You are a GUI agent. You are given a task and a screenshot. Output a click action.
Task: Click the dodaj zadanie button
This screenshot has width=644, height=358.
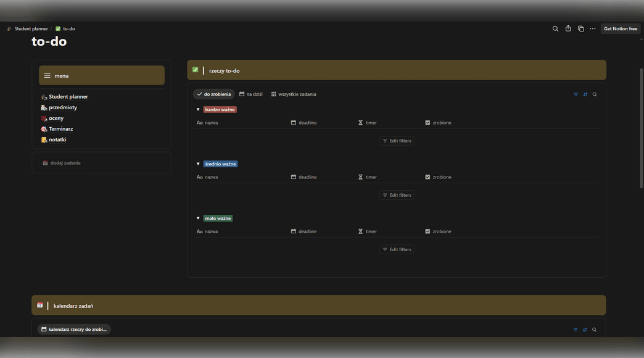pyautogui.click(x=62, y=163)
